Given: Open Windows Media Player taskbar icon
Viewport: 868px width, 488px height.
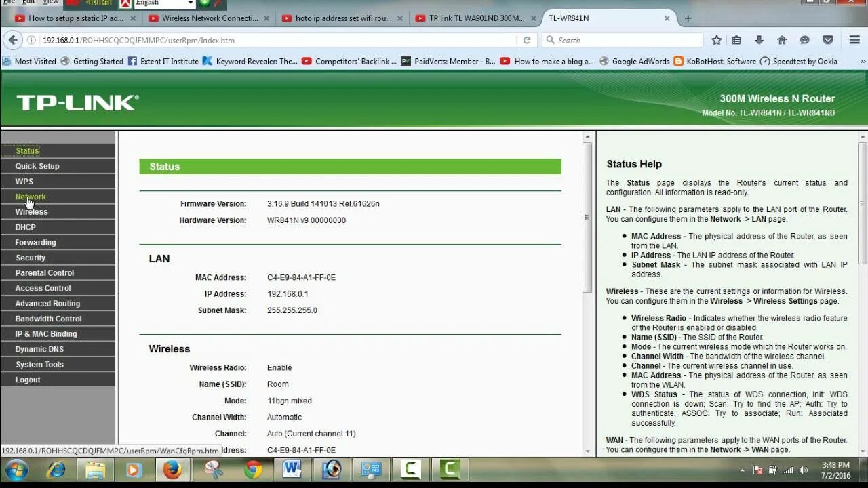Looking at the screenshot, I should 134,470.
